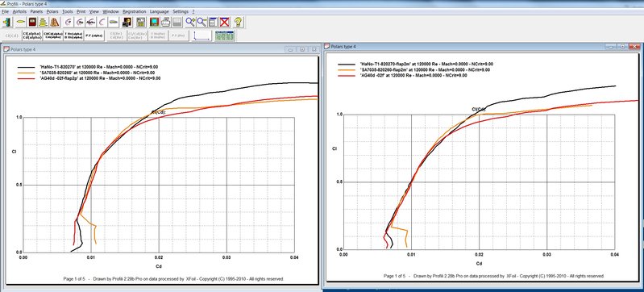
Task: Zoom out with the magnifier minus icon
Action: pos(202,22)
